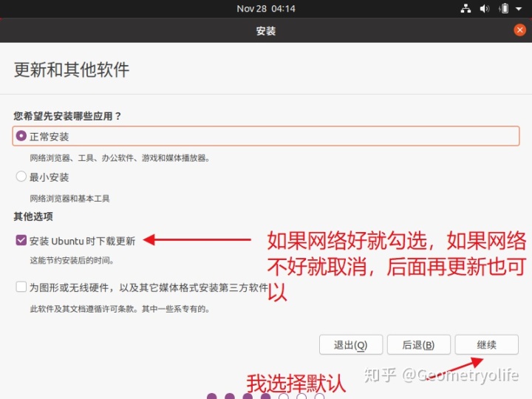This screenshot has height=399, width=532.
Task: Click text 此软件及其文档遵循许可条款。其中一些系专有的。
Action: 120,309
